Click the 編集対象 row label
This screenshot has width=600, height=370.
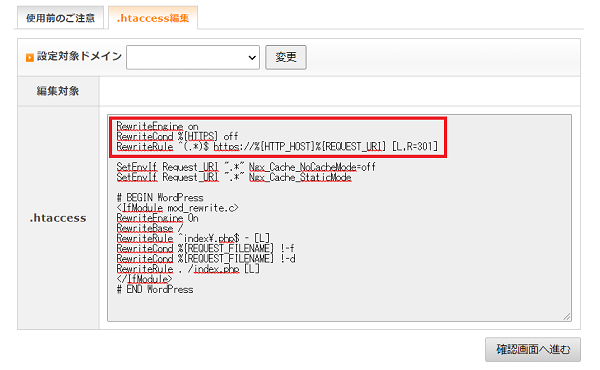point(58,91)
